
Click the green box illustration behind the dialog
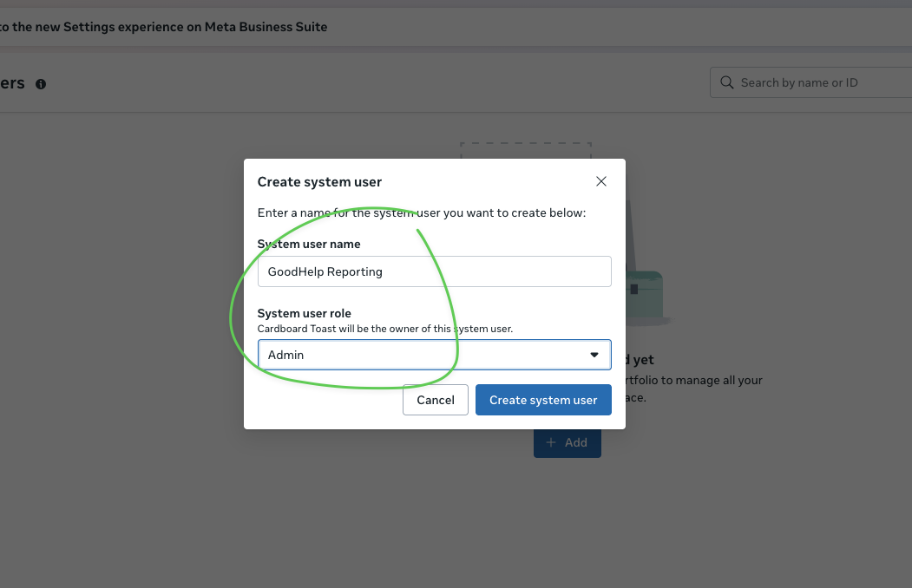(x=646, y=294)
